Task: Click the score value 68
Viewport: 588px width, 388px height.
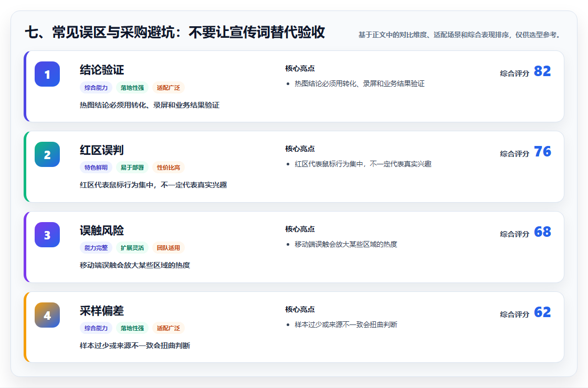Action: [x=542, y=232]
